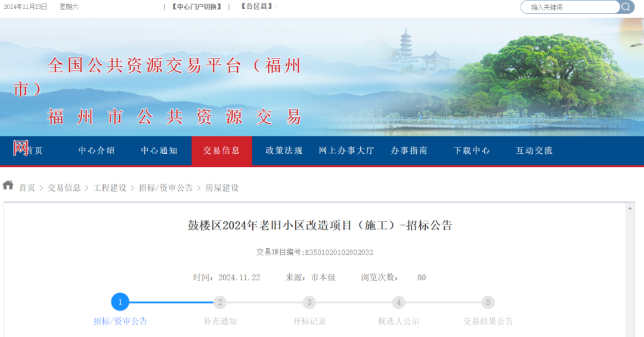This screenshot has height=337, width=644.
Task: Select step 2 circle in progress bar
Action: pyautogui.click(x=220, y=302)
